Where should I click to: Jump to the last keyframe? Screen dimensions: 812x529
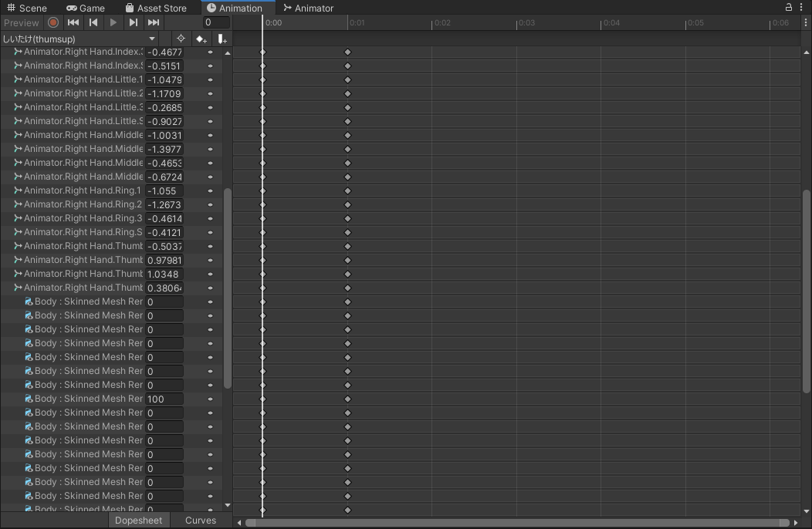pyautogui.click(x=153, y=22)
